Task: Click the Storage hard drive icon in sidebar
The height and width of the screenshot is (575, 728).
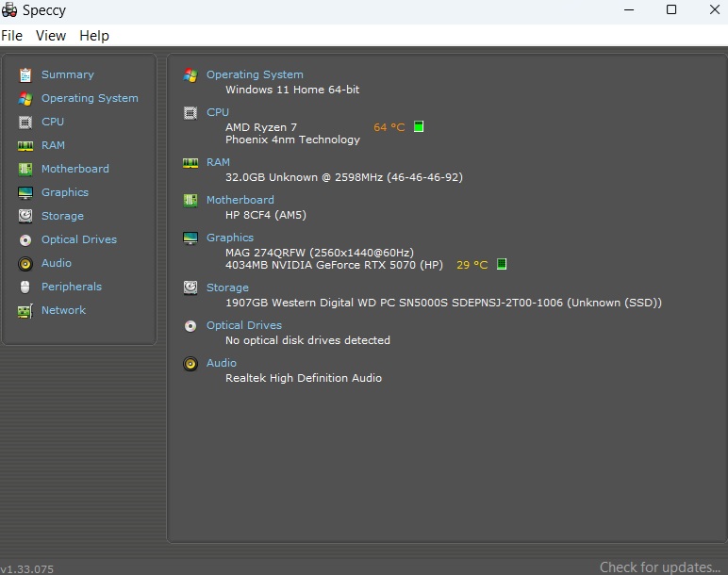Action: click(x=25, y=216)
